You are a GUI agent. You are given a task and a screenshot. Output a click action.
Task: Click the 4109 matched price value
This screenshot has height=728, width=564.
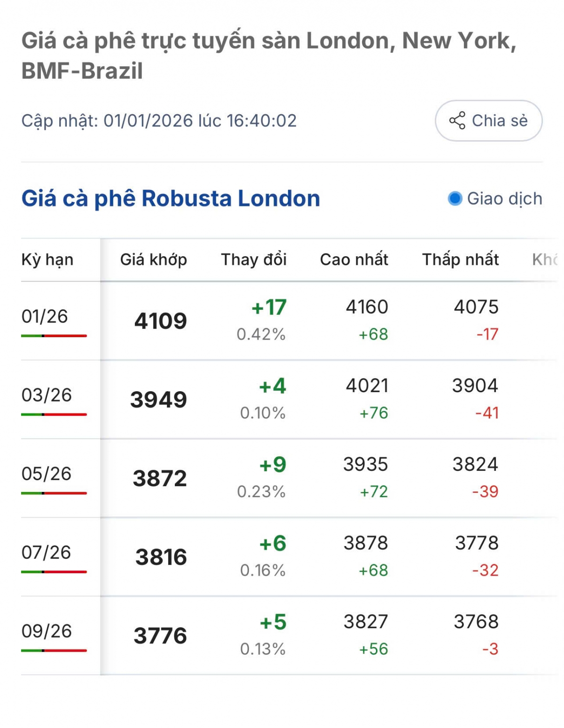(161, 321)
